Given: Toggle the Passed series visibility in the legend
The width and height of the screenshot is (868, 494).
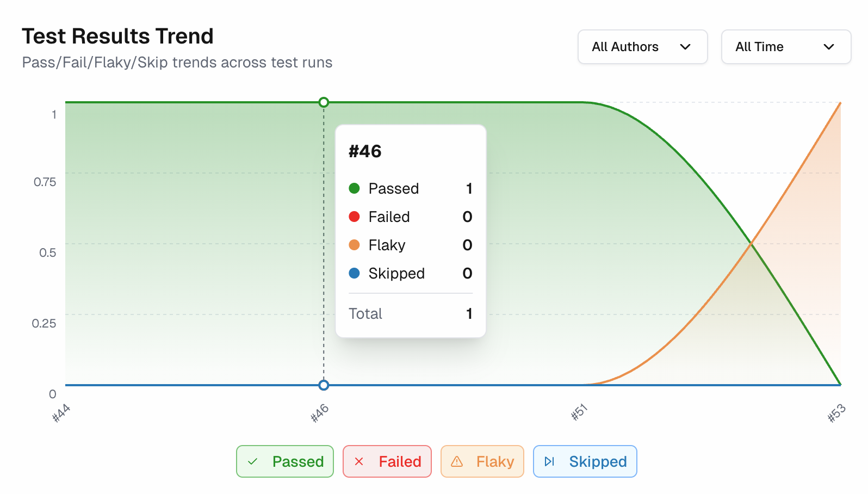Looking at the screenshot, I should click(x=284, y=461).
